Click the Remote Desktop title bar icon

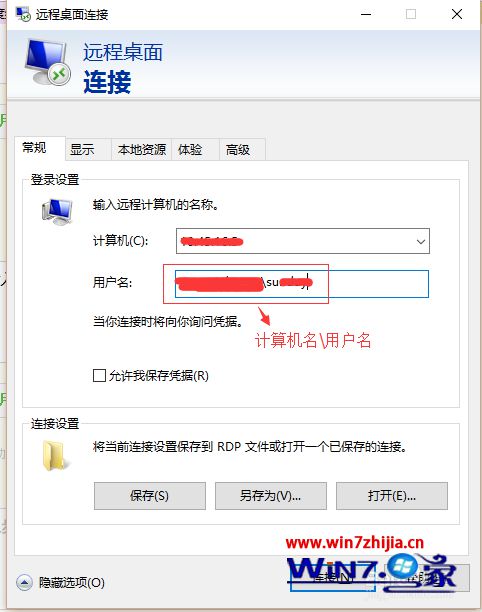coord(23,14)
